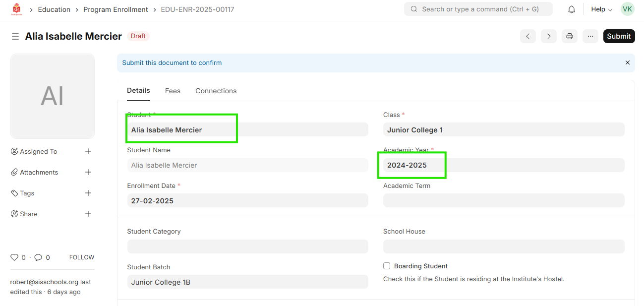Open the VK user avatar menu
The image size is (644, 306).
(627, 9)
